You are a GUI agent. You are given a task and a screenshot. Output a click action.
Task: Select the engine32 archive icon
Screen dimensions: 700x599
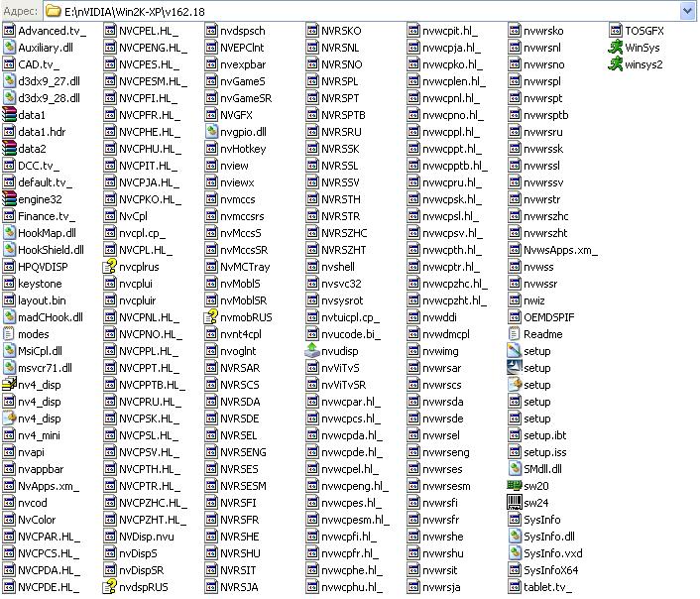coord(9,199)
